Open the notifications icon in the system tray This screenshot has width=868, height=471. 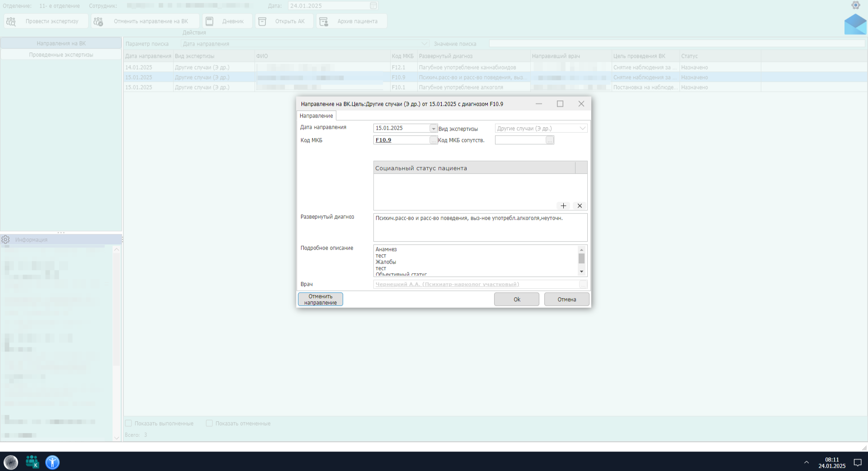(x=858, y=462)
